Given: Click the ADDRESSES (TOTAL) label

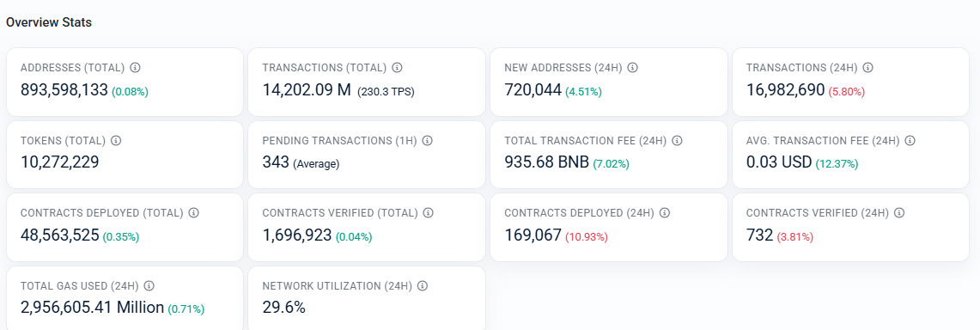Looking at the screenshot, I should click(x=72, y=68).
